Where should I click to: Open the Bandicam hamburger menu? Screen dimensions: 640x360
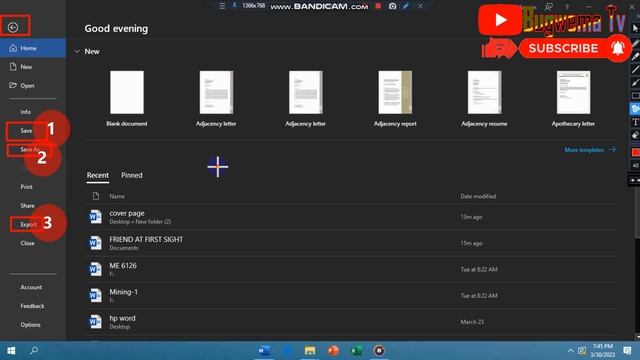(x=222, y=6)
